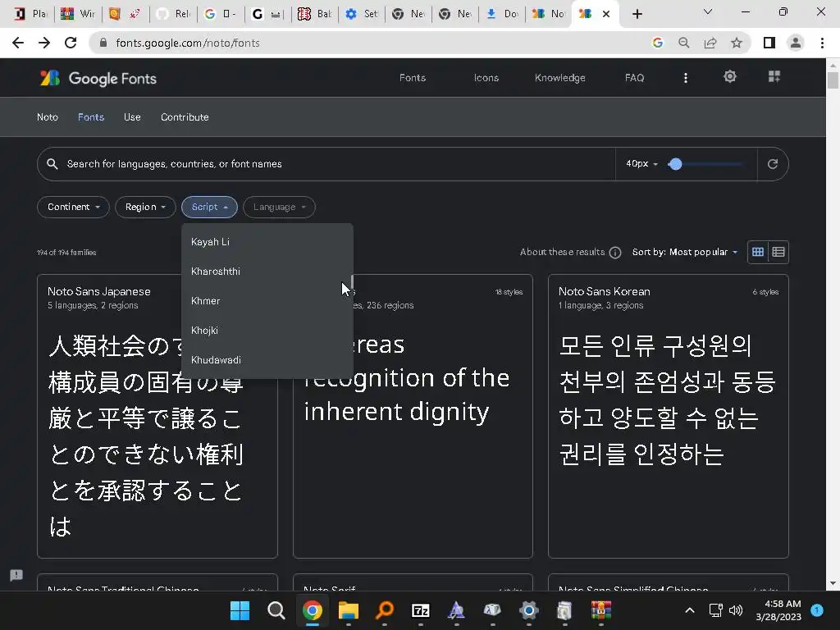Go forward with the browser forward arrow
Screen dimensions: 840x630
[44, 43]
